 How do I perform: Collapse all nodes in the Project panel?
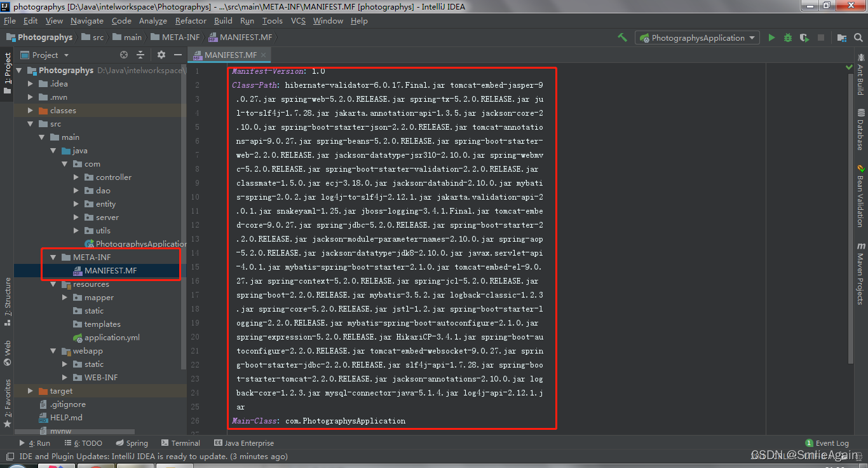pyautogui.click(x=140, y=55)
